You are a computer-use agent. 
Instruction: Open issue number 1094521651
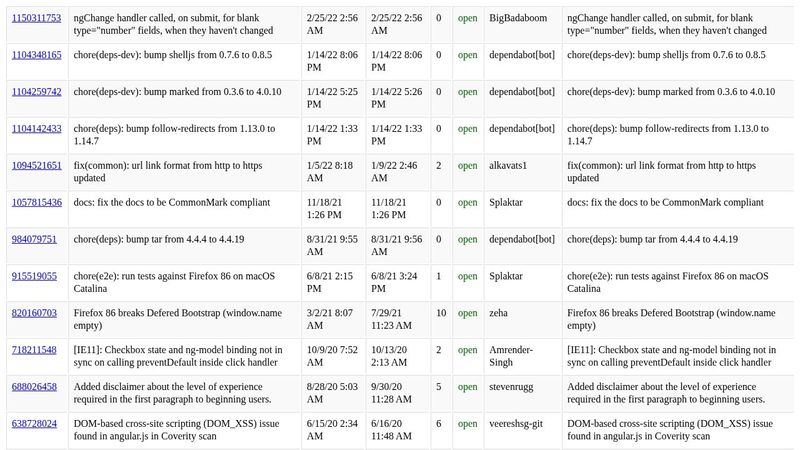(x=36, y=166)
